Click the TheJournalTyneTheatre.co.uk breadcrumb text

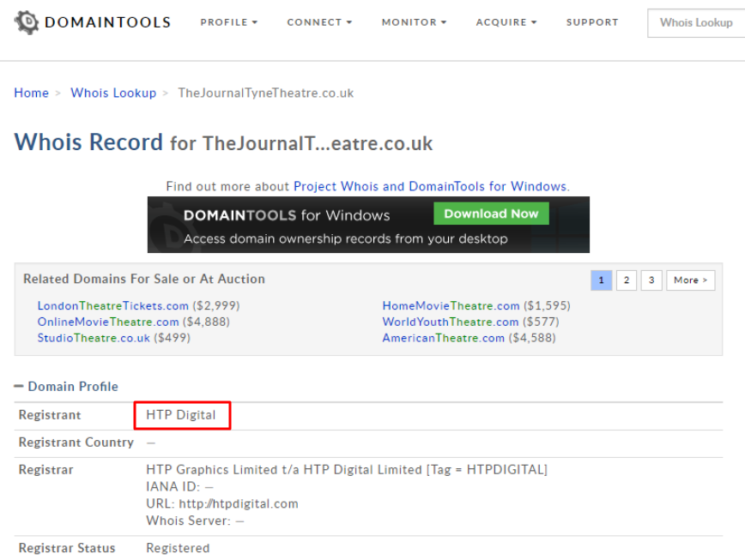point(265,93)
